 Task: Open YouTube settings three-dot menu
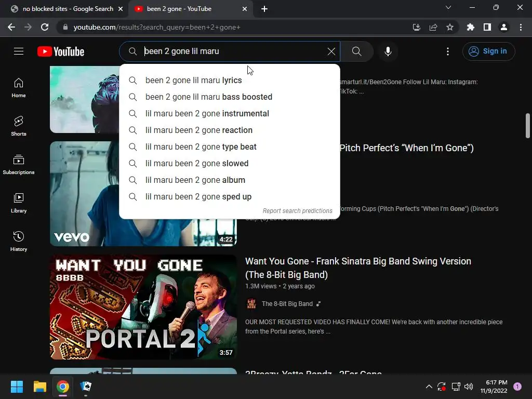click(448, 51)
